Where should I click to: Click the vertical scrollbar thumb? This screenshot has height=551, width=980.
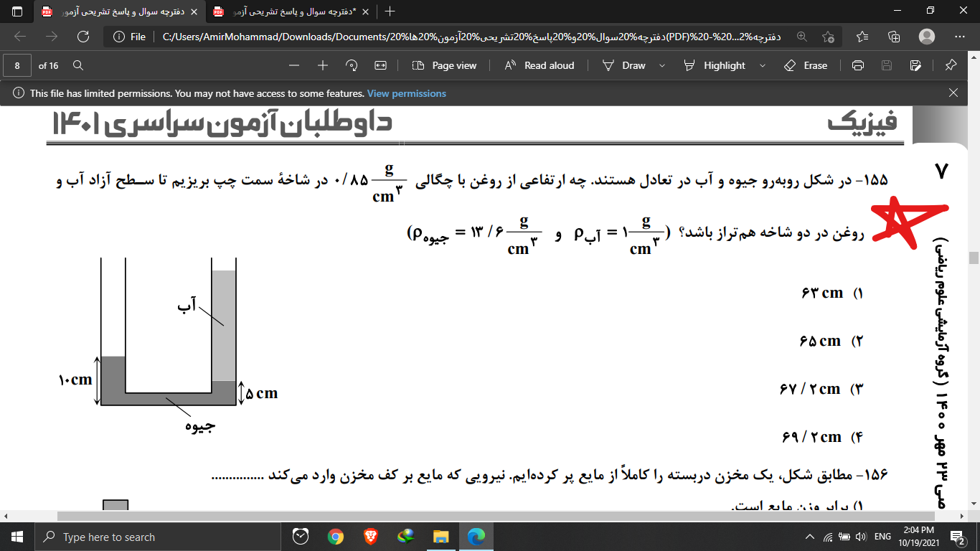(x=974, y=258)
